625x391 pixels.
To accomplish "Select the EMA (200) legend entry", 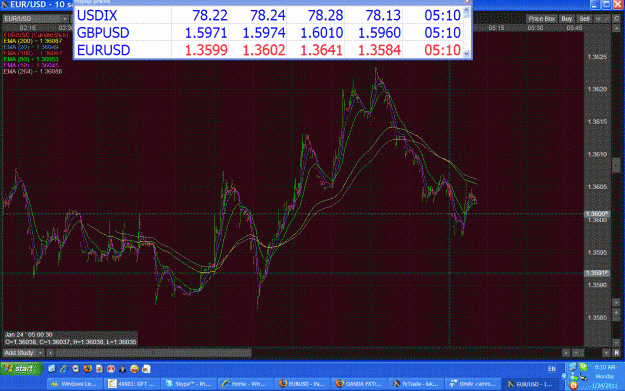I will (33, 41).
